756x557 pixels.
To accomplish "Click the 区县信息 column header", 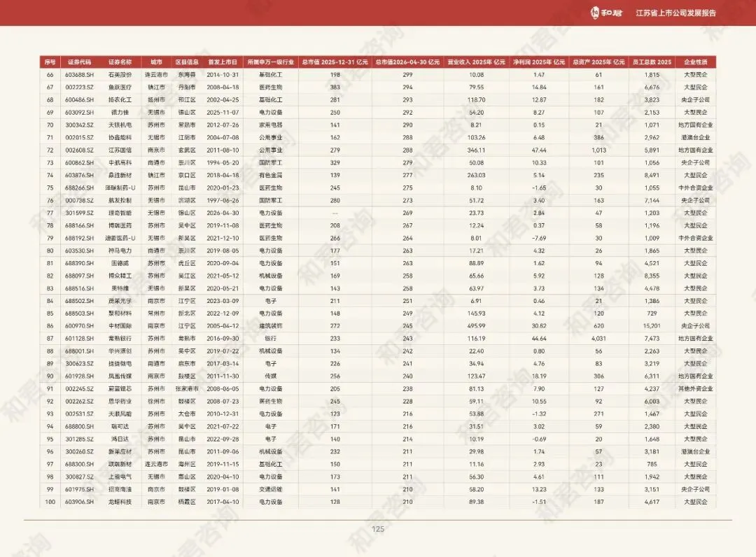I will pyautogui.click(x=187, y=62).
